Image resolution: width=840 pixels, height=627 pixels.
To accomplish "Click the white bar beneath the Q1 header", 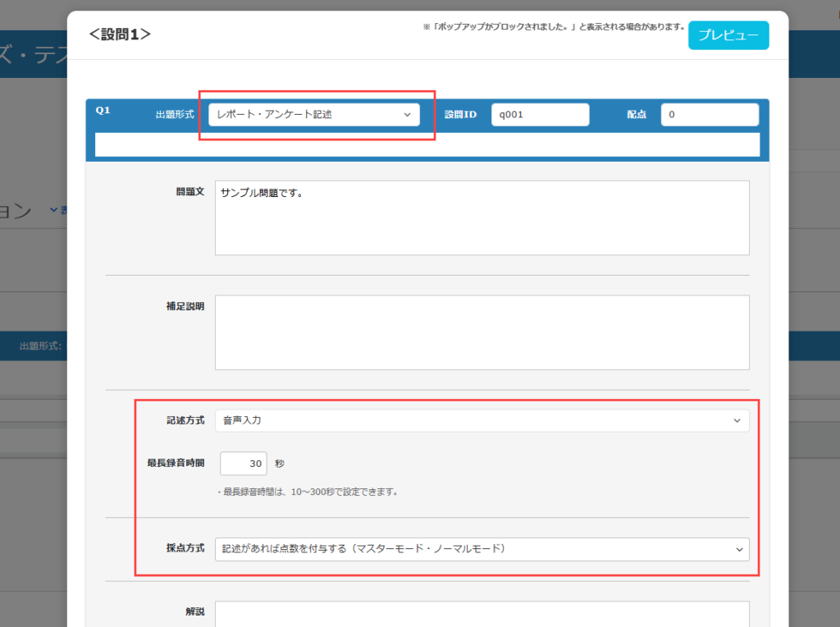I will pos(427,144).
